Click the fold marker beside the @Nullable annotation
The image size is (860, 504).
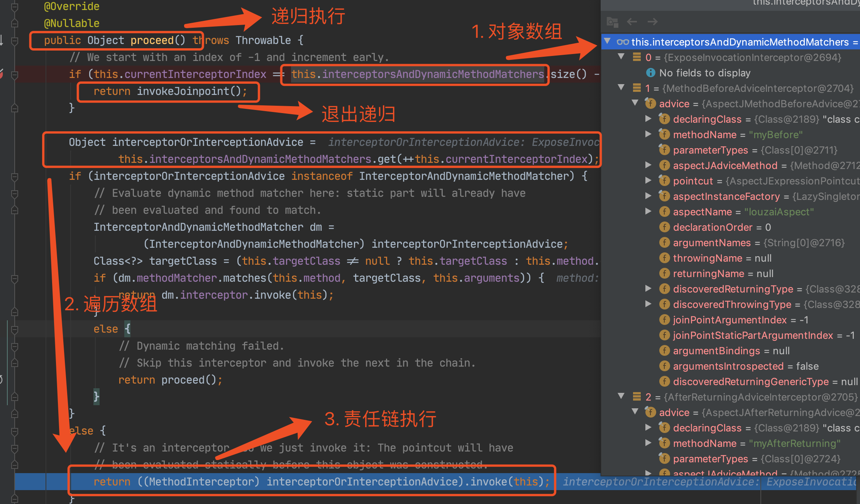tap(15, 24)
